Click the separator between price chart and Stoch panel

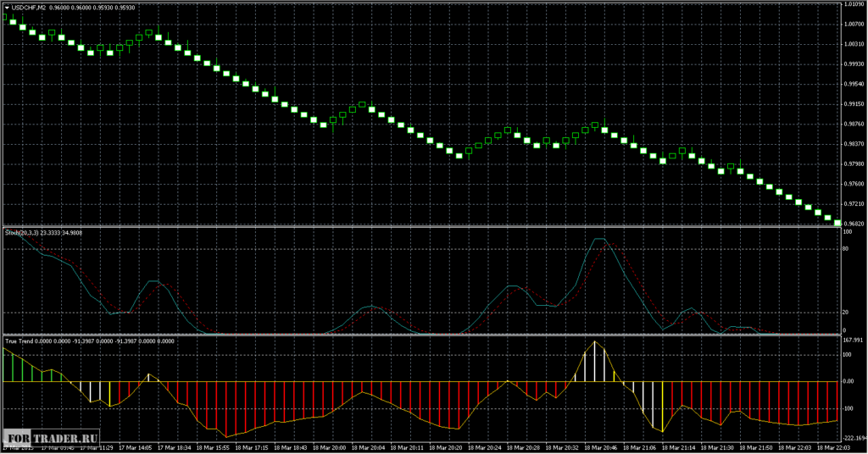pos(422,226)
